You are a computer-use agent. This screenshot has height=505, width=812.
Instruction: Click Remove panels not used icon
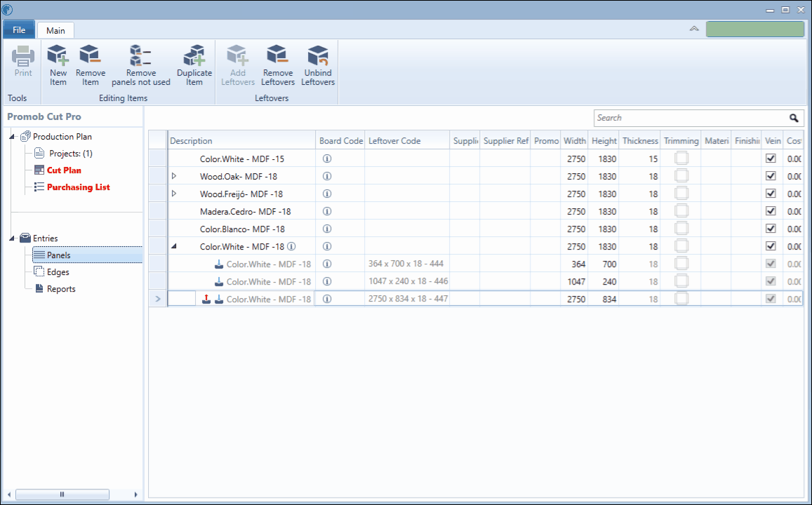(141, 56)
